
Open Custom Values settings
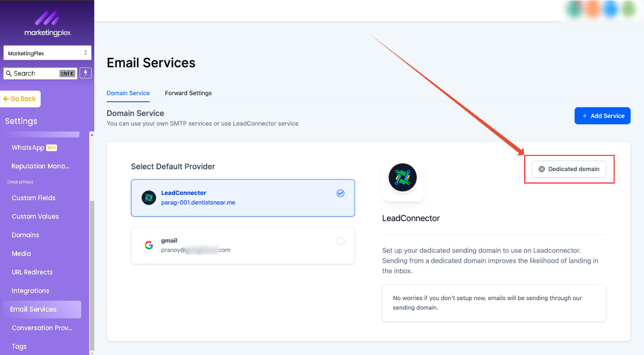[35, 216]
